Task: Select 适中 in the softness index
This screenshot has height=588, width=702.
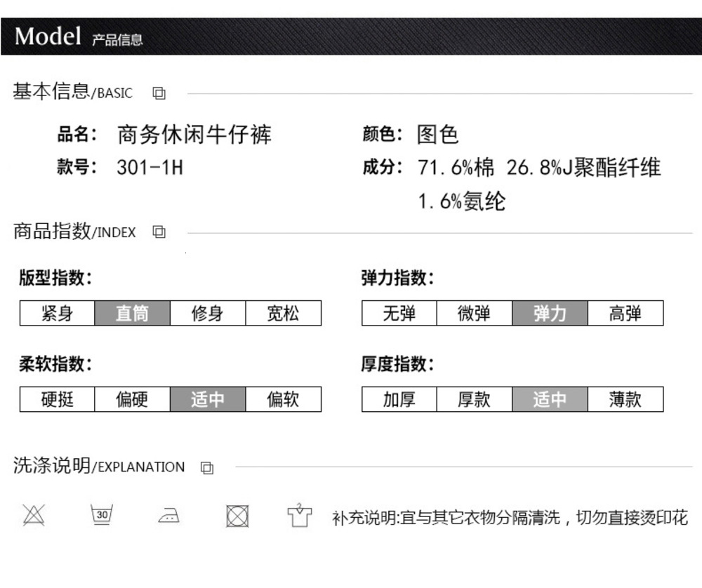Action: [x=208, y=399]
